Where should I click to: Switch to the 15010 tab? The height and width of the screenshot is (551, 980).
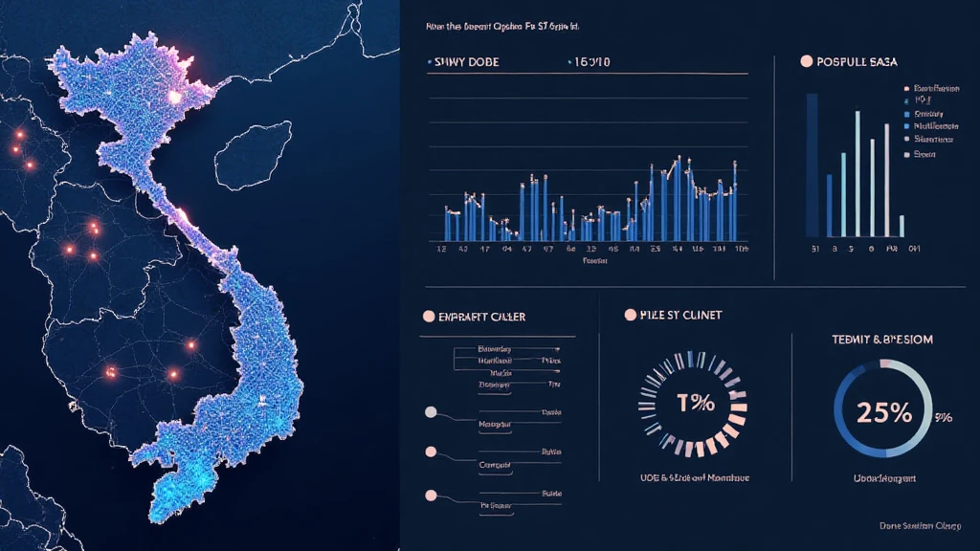click(x=592, y=62)
